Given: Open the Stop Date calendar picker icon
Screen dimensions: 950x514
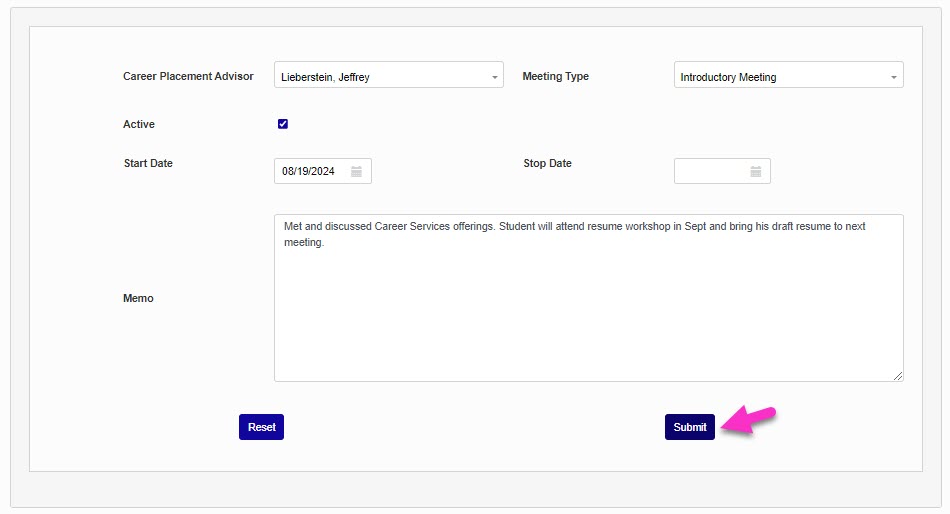Looking at the screenshot, I should click(756, 172).
